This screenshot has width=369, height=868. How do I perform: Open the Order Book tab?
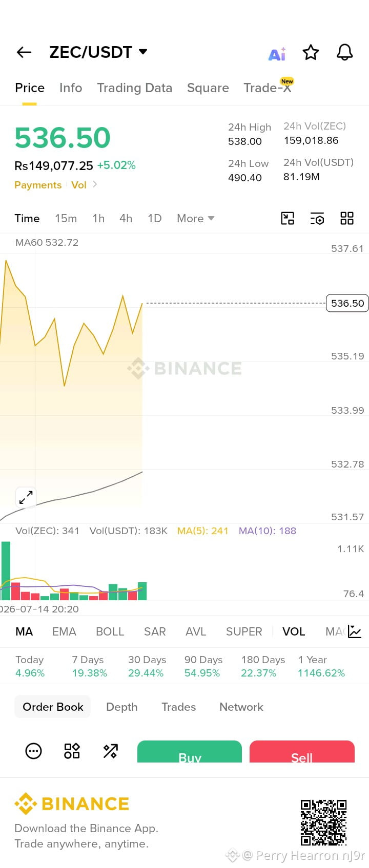(53, 707)
